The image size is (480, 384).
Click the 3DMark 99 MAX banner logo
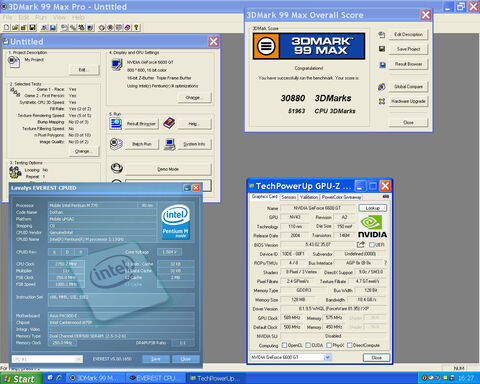tap(309, 46)
